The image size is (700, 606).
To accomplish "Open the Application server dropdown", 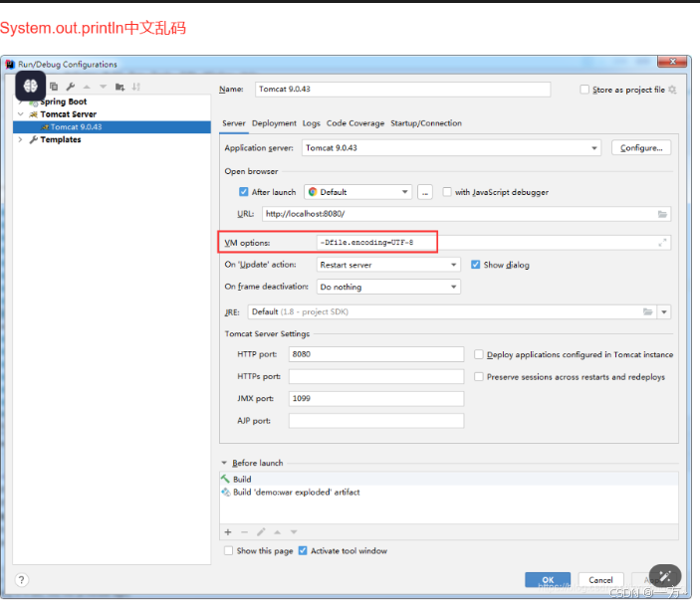I will coord(451,147).
